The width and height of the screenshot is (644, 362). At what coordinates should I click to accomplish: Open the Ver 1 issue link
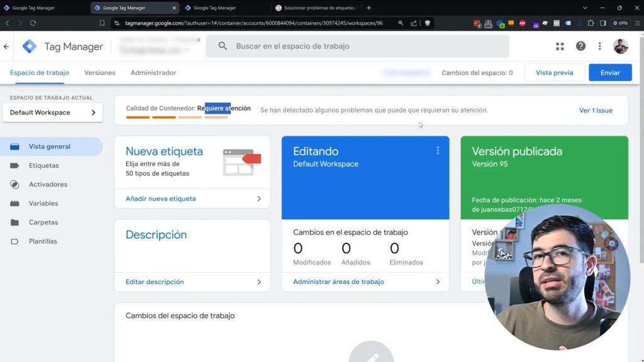pyautogui.click(x=596, y=111)
